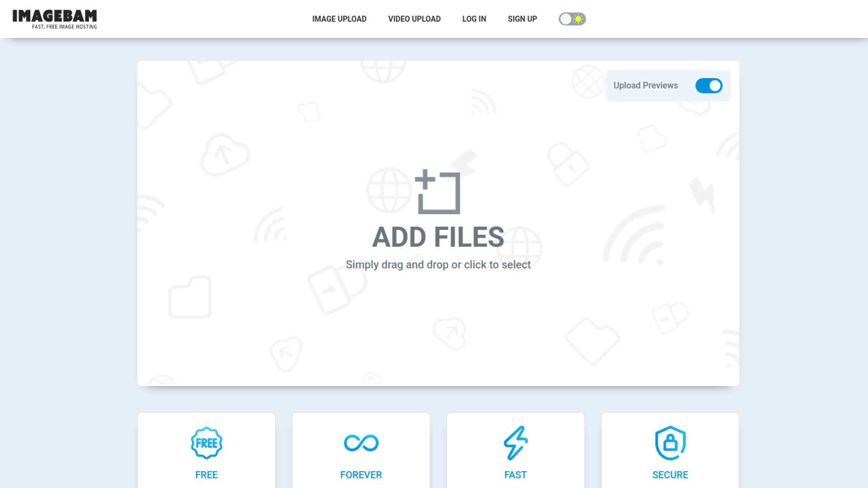This screenshot has height=488, width=868.
Task: Toggle dark mode switch in header
Action: tap(572, 19)
